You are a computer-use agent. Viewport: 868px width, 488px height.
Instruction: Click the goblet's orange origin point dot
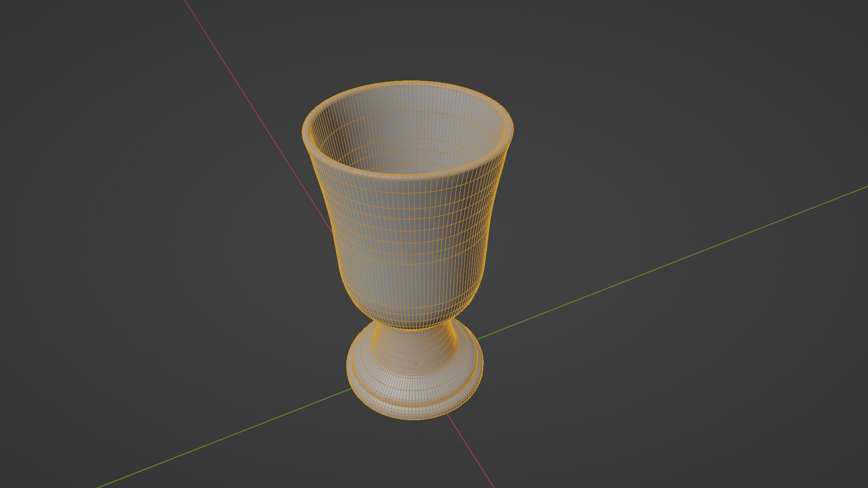(415, 363)
